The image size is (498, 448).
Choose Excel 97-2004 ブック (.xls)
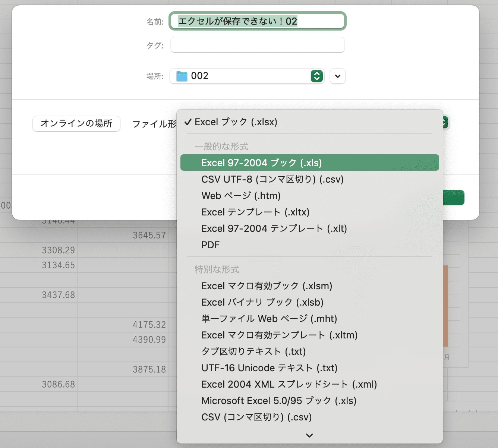click(x=309, y=163)
